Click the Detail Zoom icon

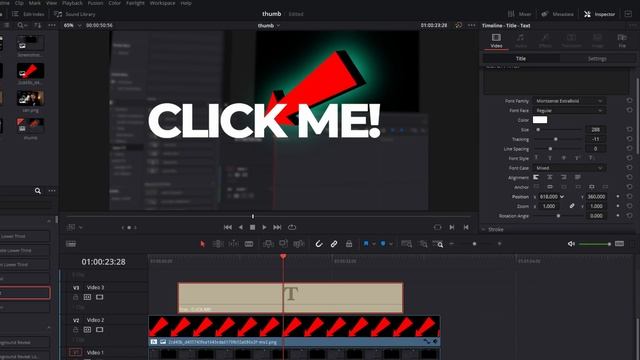click(423, 244)
